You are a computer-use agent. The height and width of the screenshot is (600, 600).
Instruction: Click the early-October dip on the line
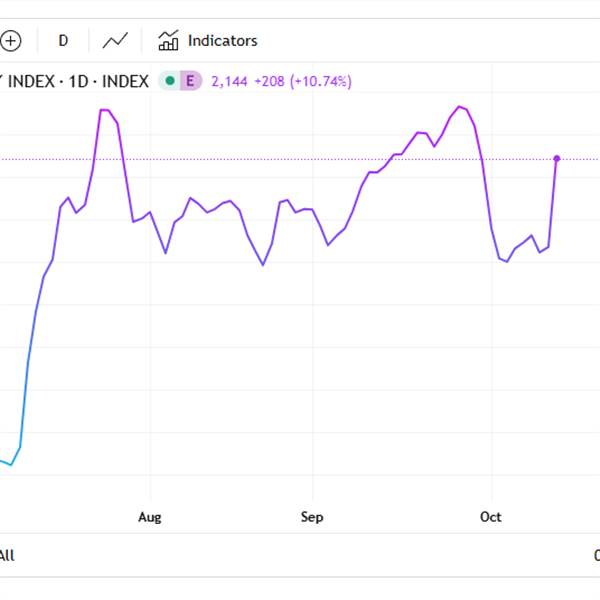(507, 261)
